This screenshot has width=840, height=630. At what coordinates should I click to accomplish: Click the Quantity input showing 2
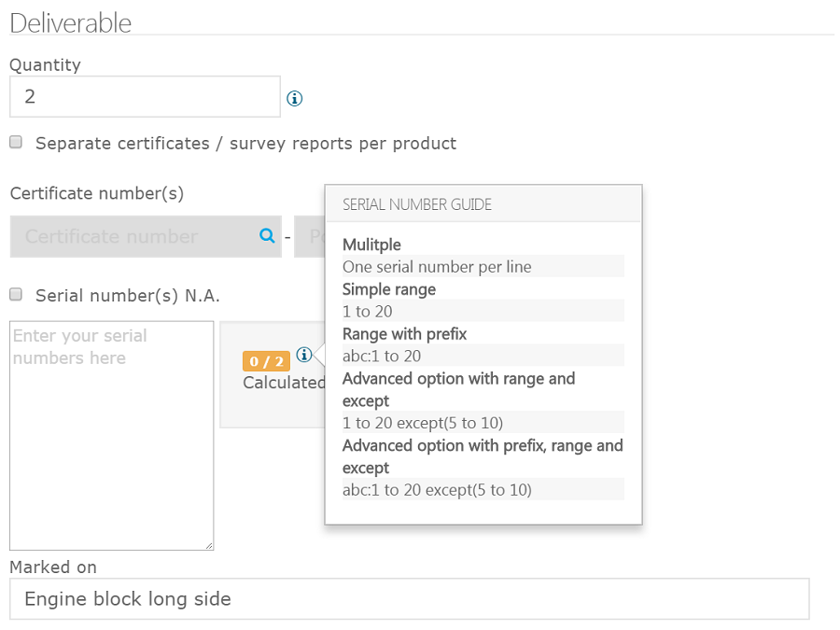click(x=145, y=96)
